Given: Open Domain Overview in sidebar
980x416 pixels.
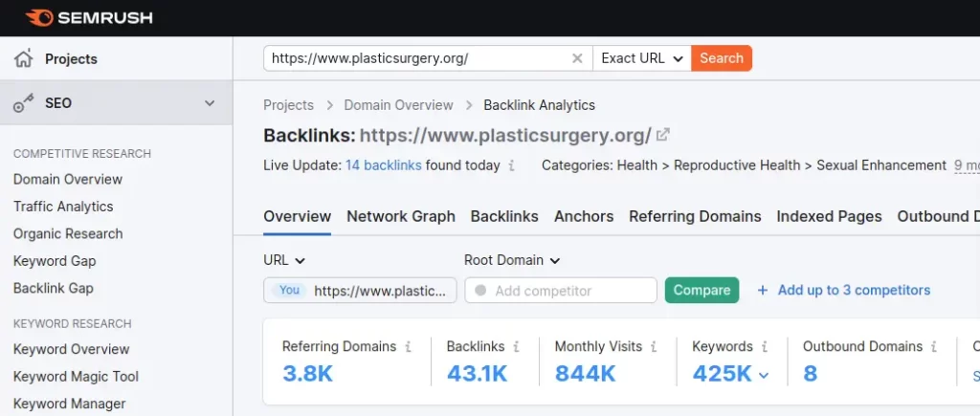Looking at the screenshot, I should 68,179.
